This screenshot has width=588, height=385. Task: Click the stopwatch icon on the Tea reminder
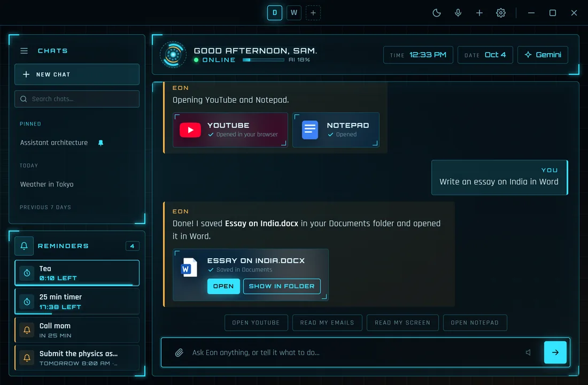point(27,273)
